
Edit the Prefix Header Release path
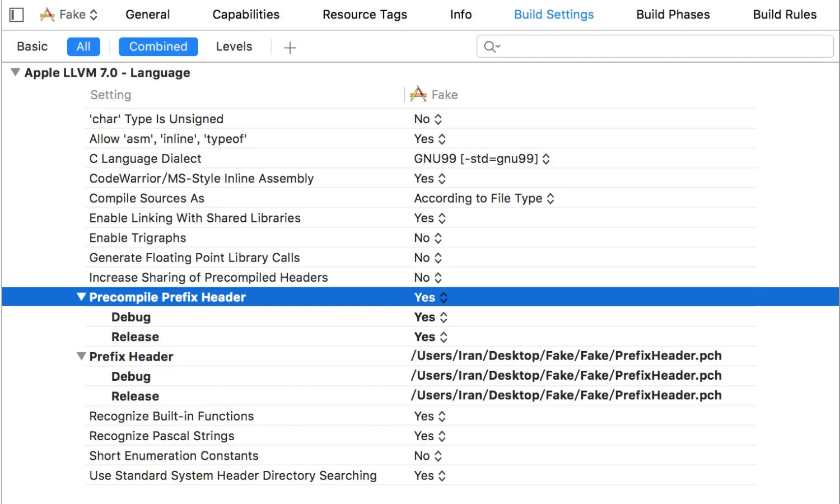566,395
